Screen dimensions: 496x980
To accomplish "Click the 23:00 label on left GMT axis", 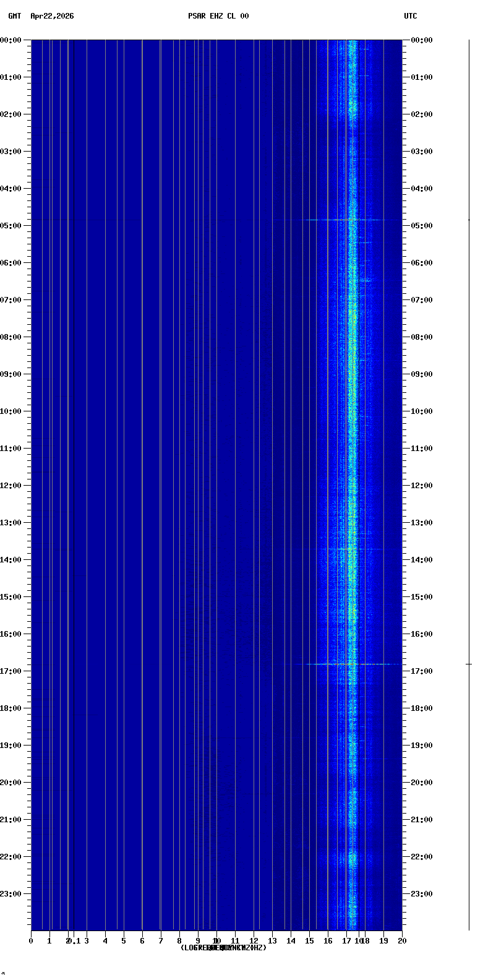I will click(x=11, y=894).
